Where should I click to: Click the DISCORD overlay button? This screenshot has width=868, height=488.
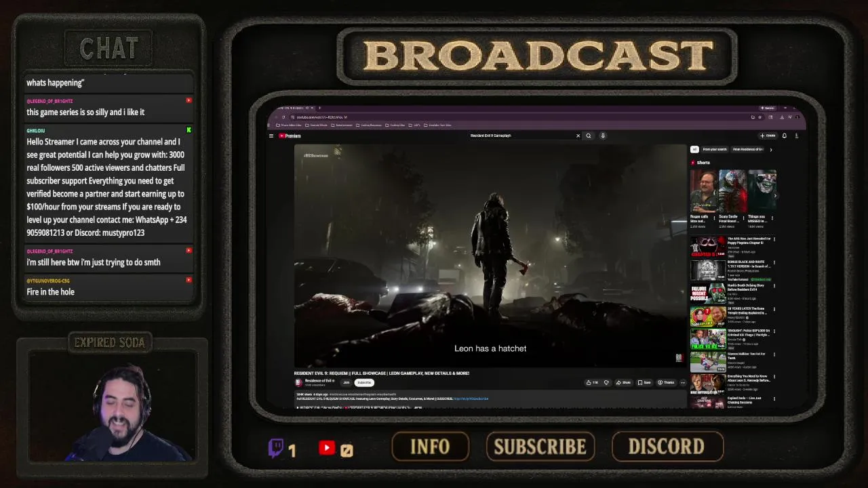[667, 447]
